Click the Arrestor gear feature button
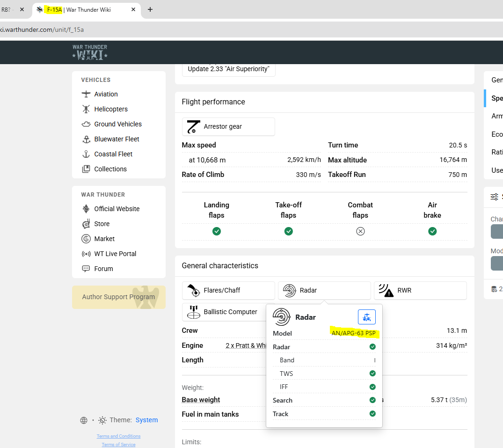This screenshot has width=503, height=448. (x=228, y=126)
